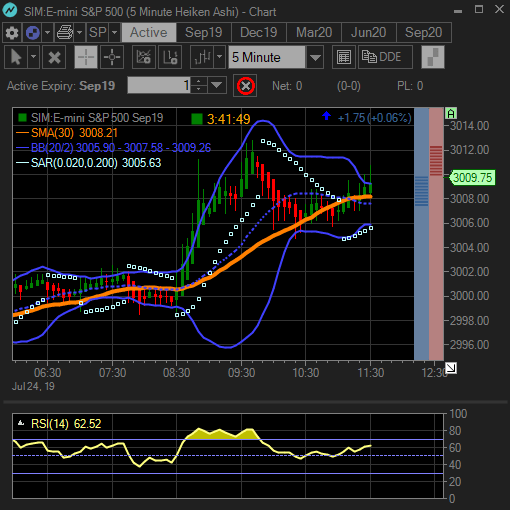The image size is (510, 510).
Task: Select the Sep19 contract tab
Action: [x=204, y=33]
